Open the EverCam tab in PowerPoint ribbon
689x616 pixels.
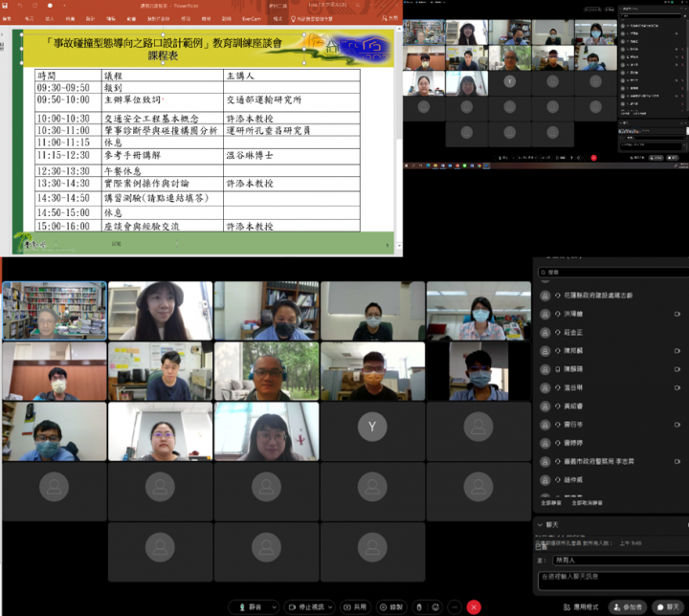(252, 18)
